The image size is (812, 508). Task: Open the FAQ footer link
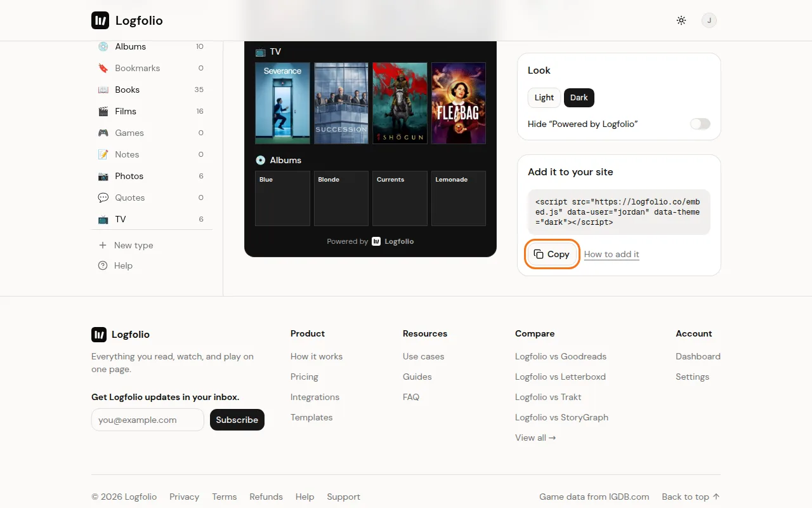click(x=411, y=397)
